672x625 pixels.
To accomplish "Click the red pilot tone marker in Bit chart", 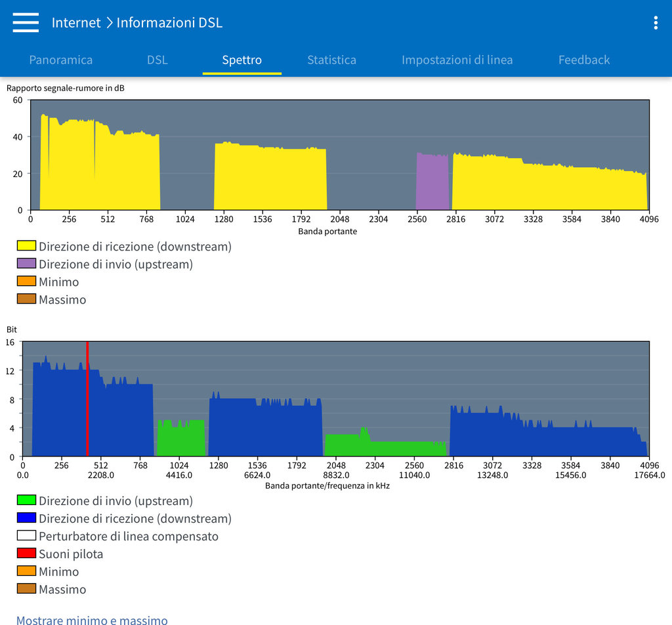I will point(87,400).
